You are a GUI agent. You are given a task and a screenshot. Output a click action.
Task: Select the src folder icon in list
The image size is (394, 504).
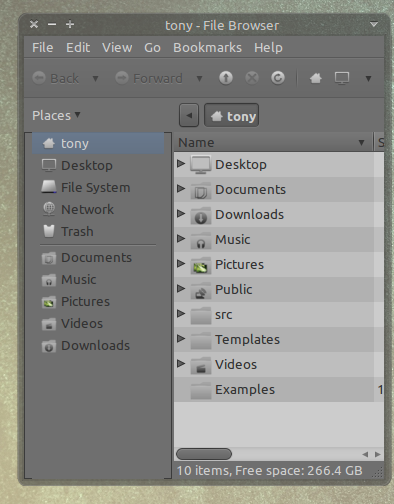(201, 315)
